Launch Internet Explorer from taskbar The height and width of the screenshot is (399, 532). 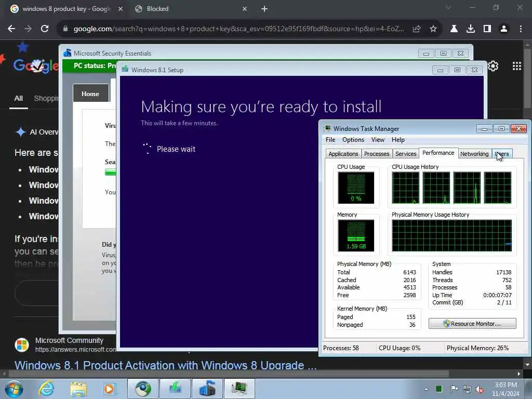(x=46, y=389)
